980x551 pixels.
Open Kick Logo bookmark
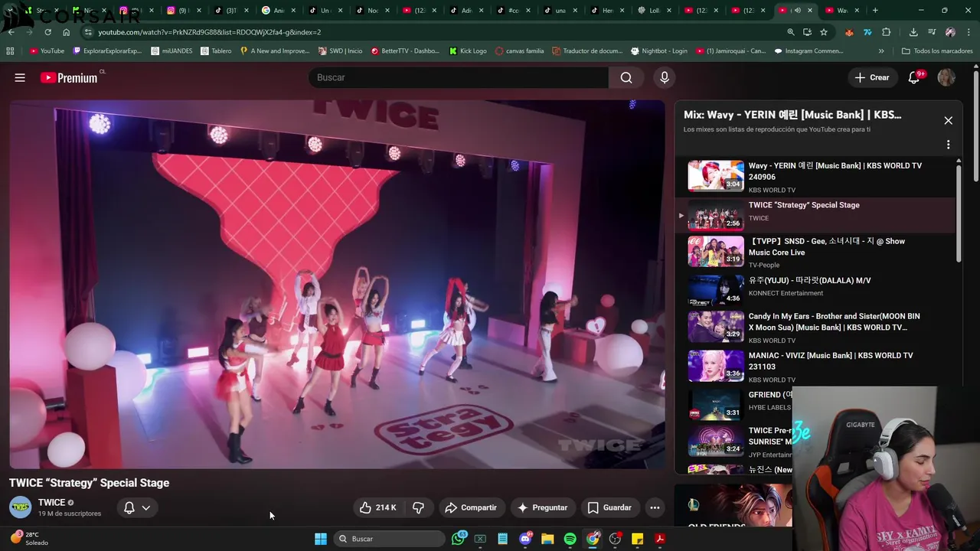tap(468, 51)
